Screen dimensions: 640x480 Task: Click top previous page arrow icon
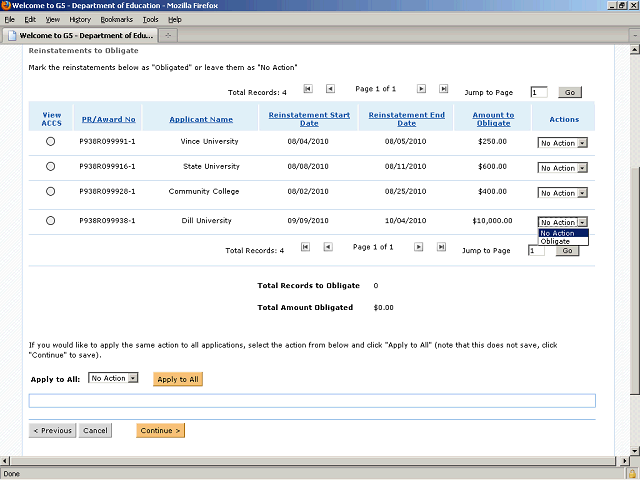pyautogui.click(x=330, y=89)
